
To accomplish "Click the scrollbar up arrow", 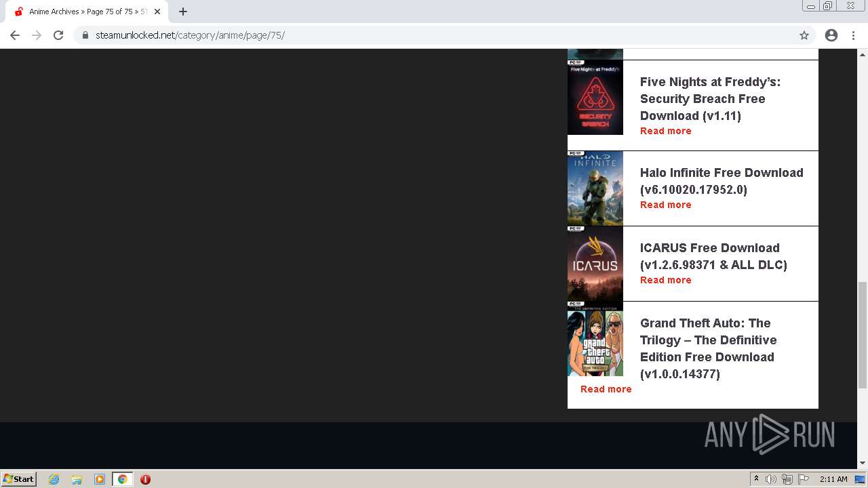I will pos(863,54).
